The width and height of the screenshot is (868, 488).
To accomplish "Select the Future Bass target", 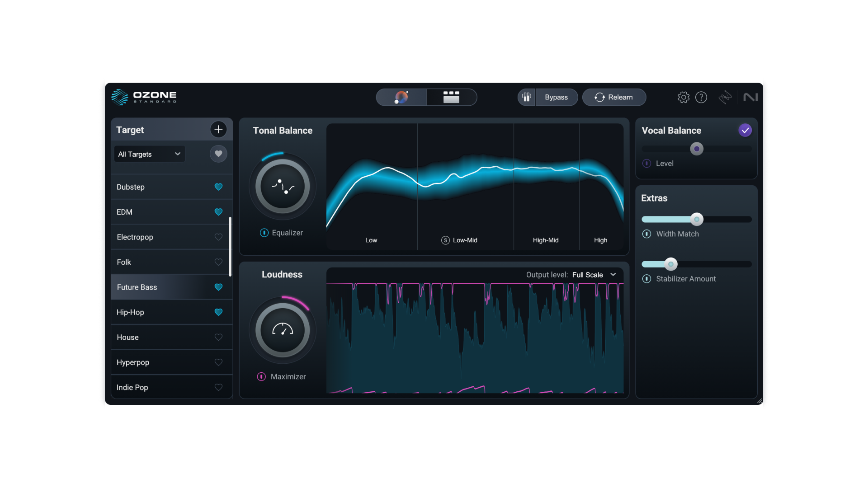I will click(x=158, y=287).
